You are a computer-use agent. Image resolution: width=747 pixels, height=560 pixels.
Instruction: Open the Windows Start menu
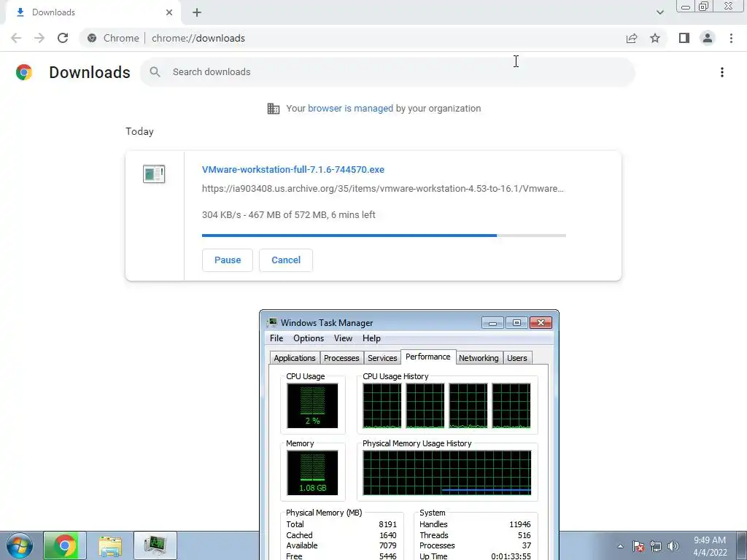20,545
